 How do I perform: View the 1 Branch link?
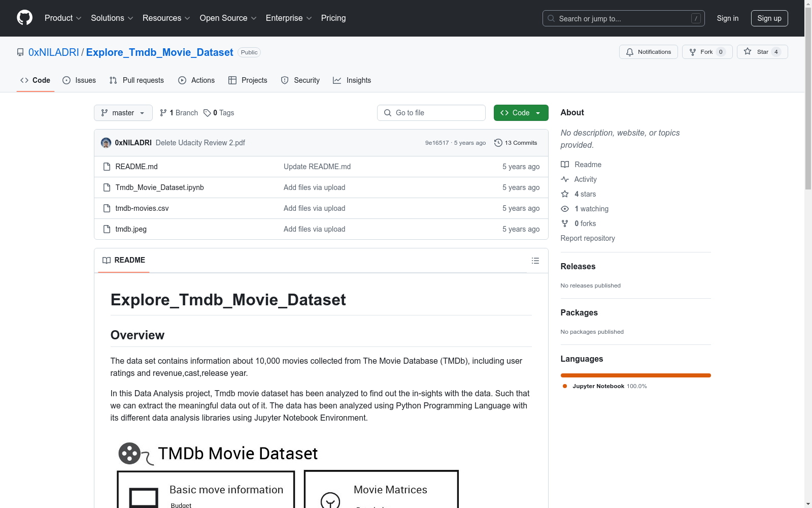pos(179,113)
